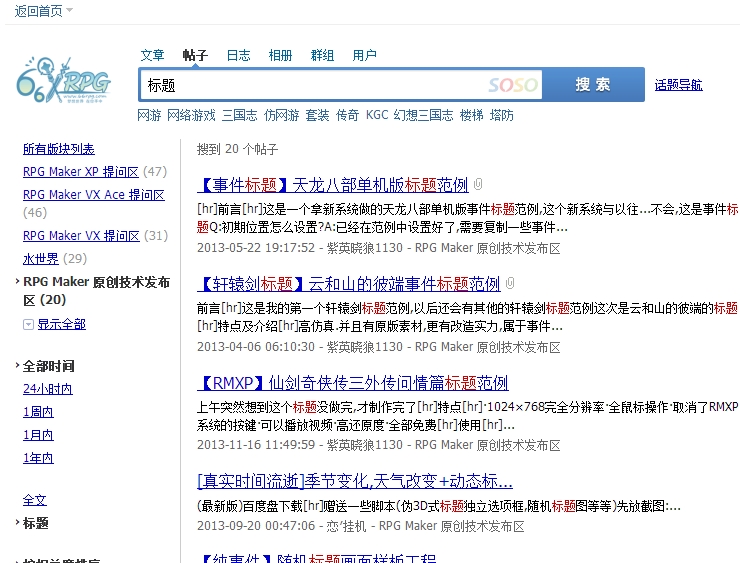Screen dimensions: 740x563
Task: Filter by RPG Maker XP 提问区
Action: (x=81, y=172)
